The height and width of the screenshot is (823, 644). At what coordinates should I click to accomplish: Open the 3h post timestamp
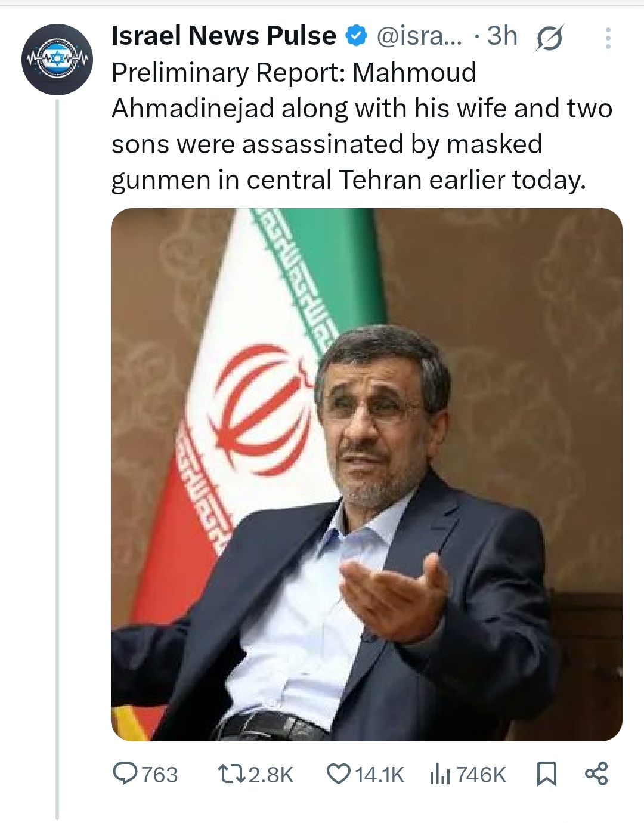tap(502, 37)
